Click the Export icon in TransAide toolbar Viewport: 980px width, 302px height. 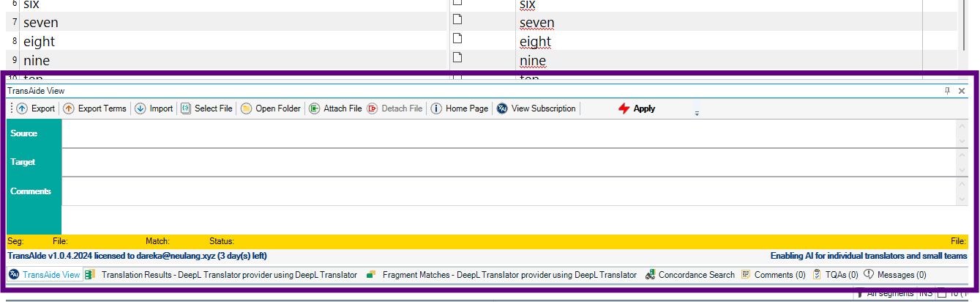22,108
